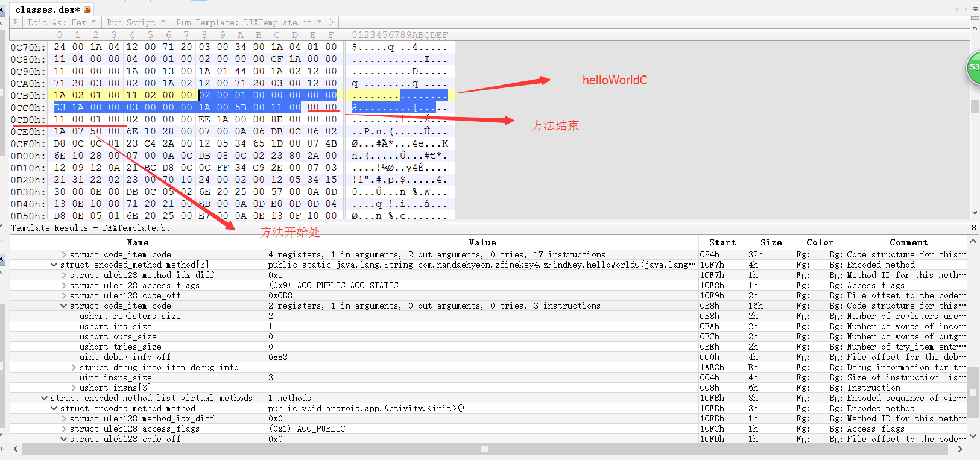Sort by the Name column header

click(138, 242)
